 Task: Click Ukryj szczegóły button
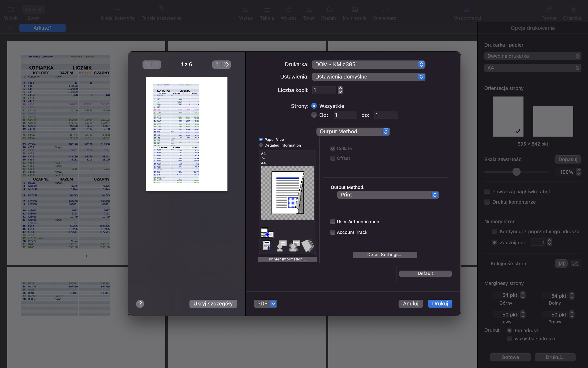(213, 304)
